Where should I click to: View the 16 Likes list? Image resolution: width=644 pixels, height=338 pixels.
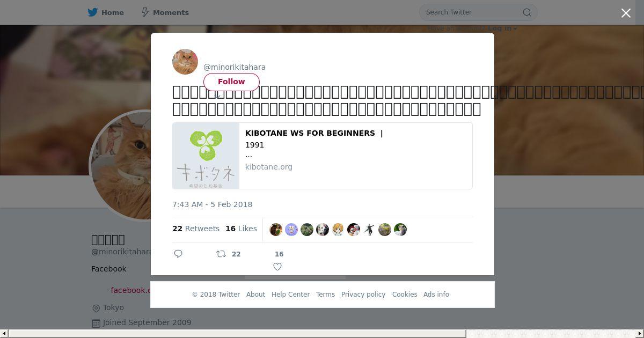[x=241, y=229]
